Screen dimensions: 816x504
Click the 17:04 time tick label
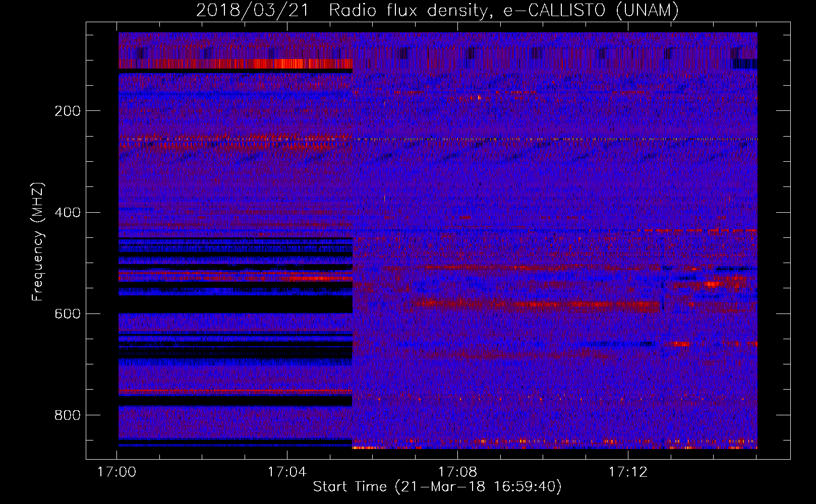[x=287, y=472]
